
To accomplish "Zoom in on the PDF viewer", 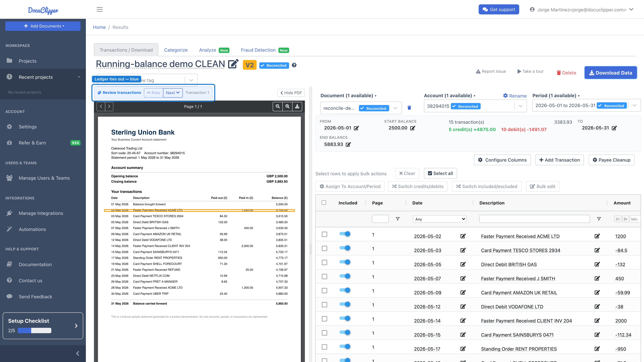I will coord(287,106).
